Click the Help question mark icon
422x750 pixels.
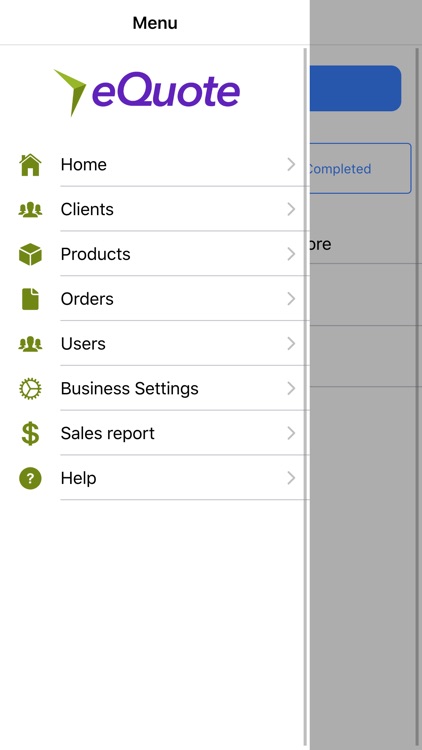(30, 478)
